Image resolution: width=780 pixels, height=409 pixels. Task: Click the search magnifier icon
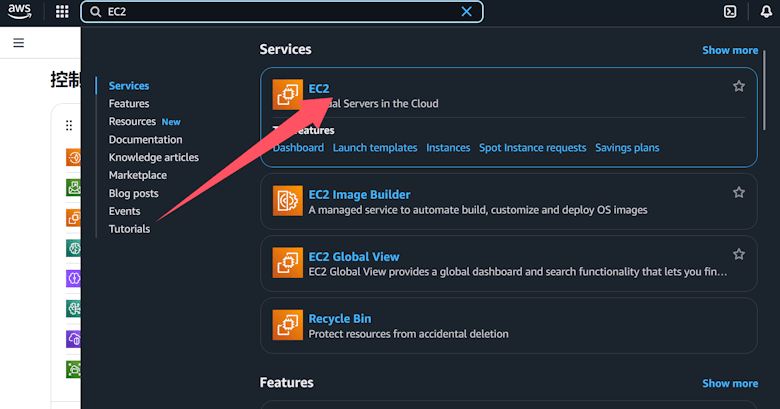click(96, 11)
